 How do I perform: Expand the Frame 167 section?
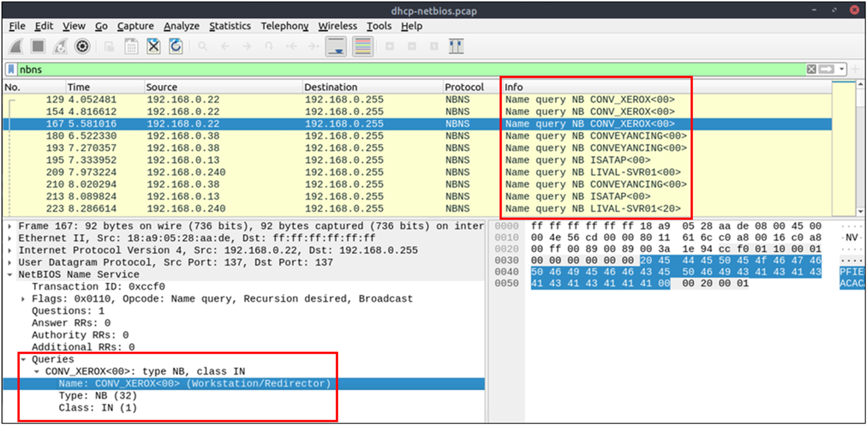pyautogui.click(x=10, y=226)
